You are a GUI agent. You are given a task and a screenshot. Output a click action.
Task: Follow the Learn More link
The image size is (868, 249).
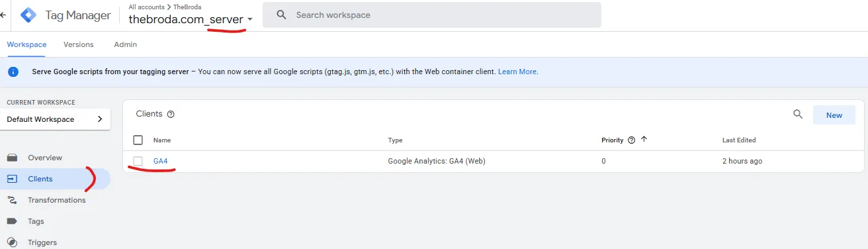pos(517,72)
